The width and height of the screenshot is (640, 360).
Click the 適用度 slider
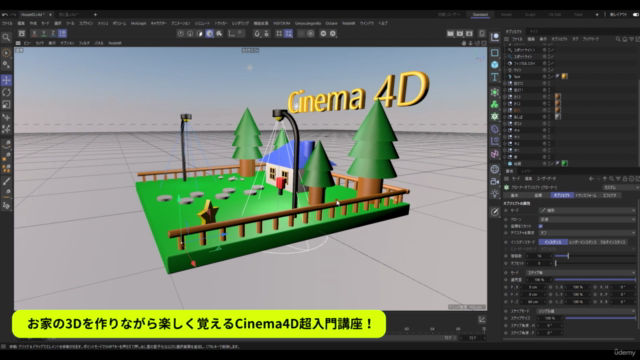click(x=595, y=280)
